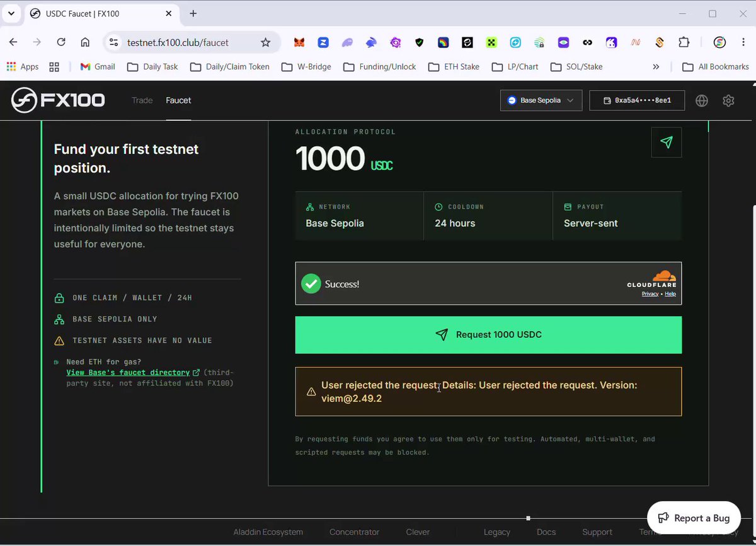
Task: Open the browser Extensions puzzle icon
Action: [684, 42]
